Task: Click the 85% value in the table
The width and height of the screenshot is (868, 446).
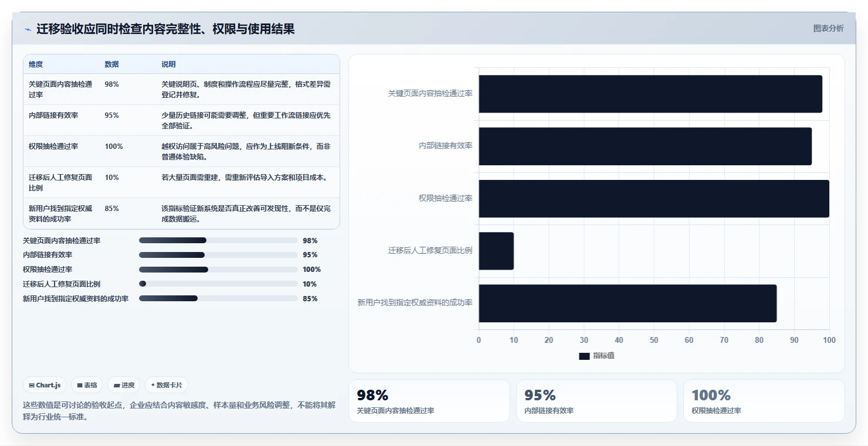Action: (x=111, y=209)
